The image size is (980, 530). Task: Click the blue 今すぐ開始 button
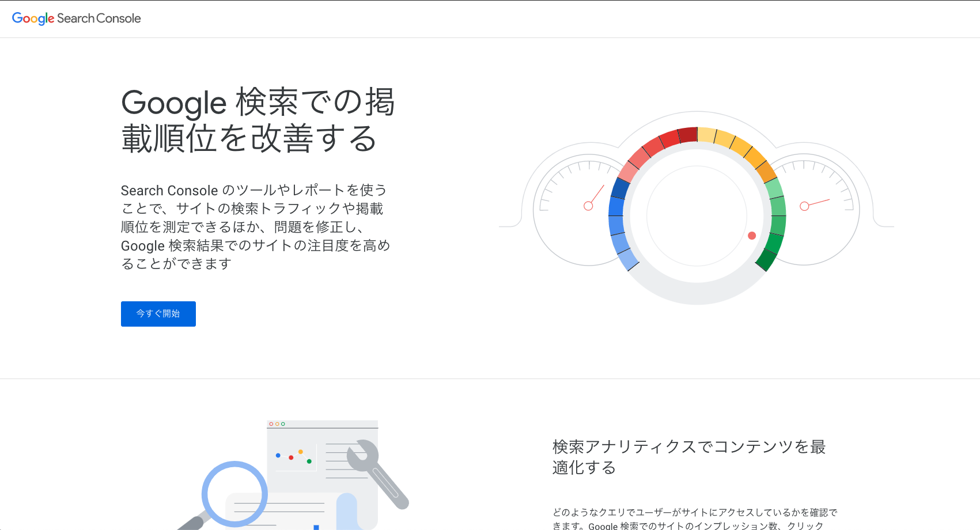(158, 314)
